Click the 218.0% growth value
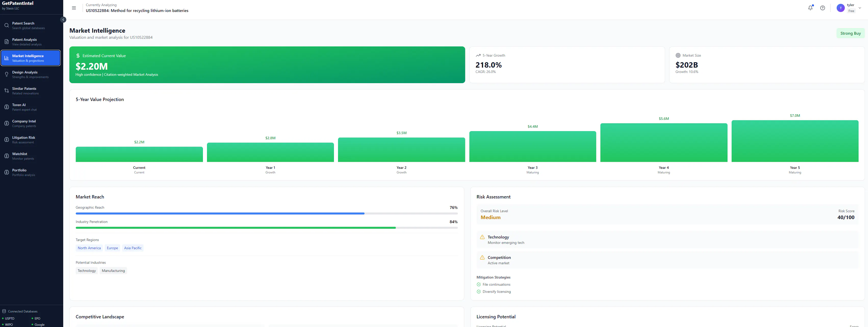Image resolution: width=868 pixels, height=327 pixels. point(488,65)
